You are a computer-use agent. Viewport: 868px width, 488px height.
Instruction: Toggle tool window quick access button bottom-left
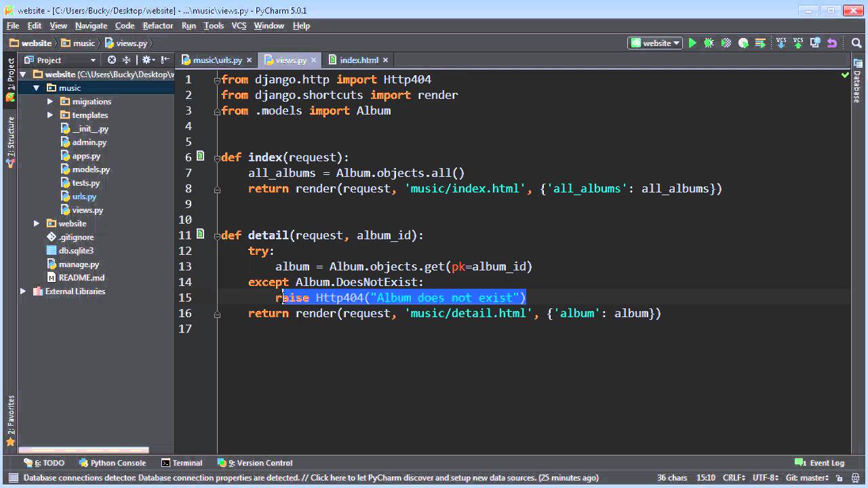coord(12,478)
